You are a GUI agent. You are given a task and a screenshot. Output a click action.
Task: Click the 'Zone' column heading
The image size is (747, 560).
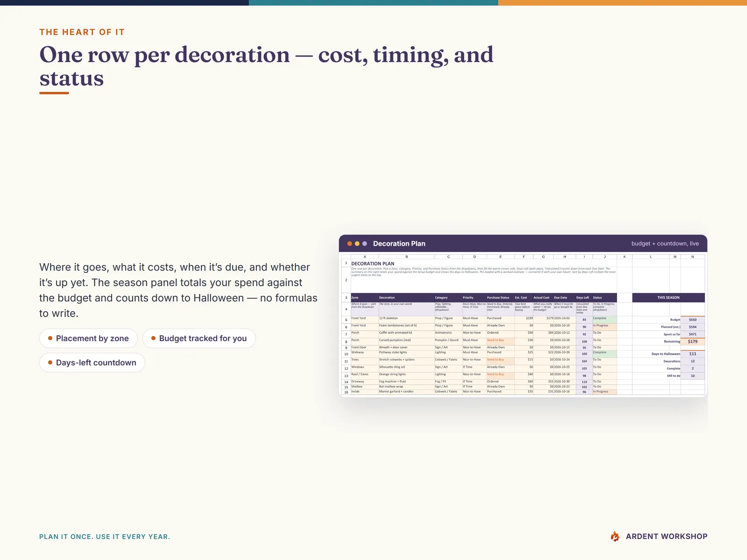[x=365, y=297]
